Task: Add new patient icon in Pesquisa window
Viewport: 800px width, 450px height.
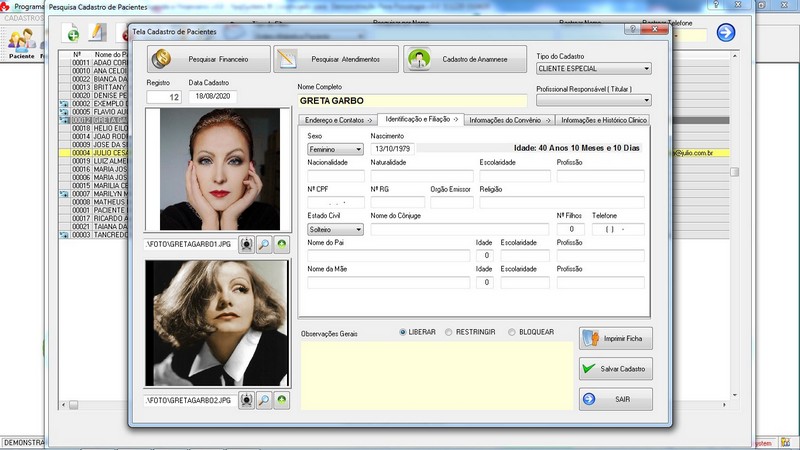Action: pyautogui.click(x=71, y=33)
